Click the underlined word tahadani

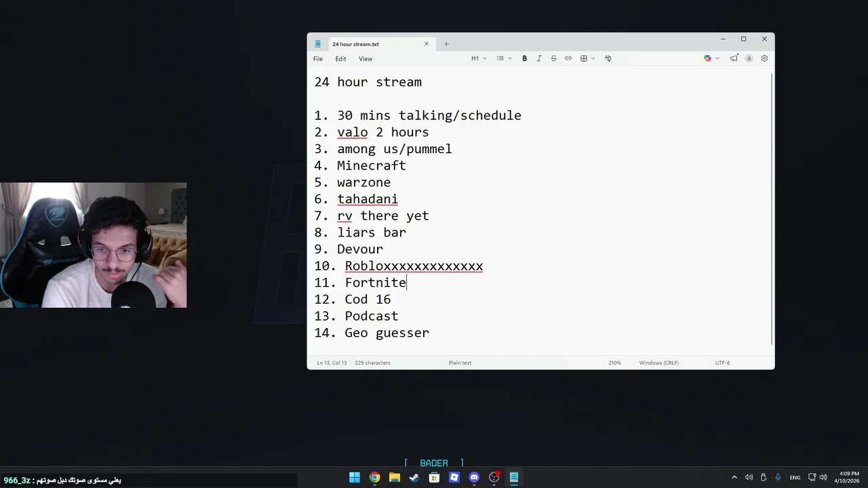tap(368, 199)
